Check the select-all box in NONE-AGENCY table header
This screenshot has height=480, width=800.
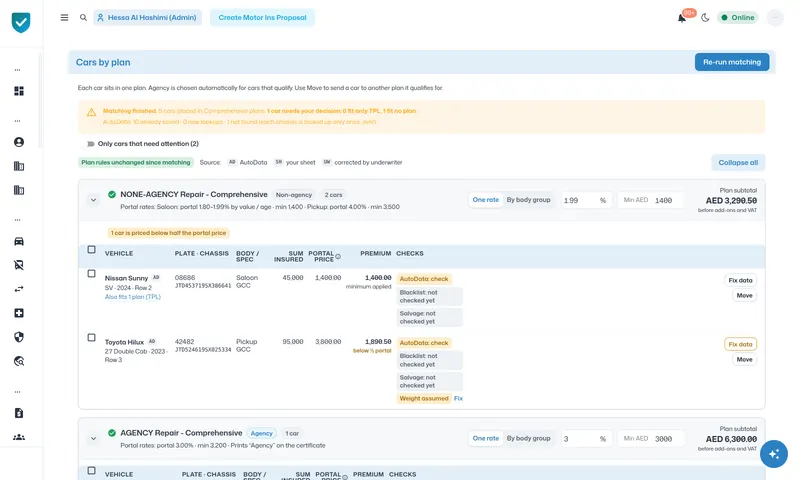tap(91, 249)
